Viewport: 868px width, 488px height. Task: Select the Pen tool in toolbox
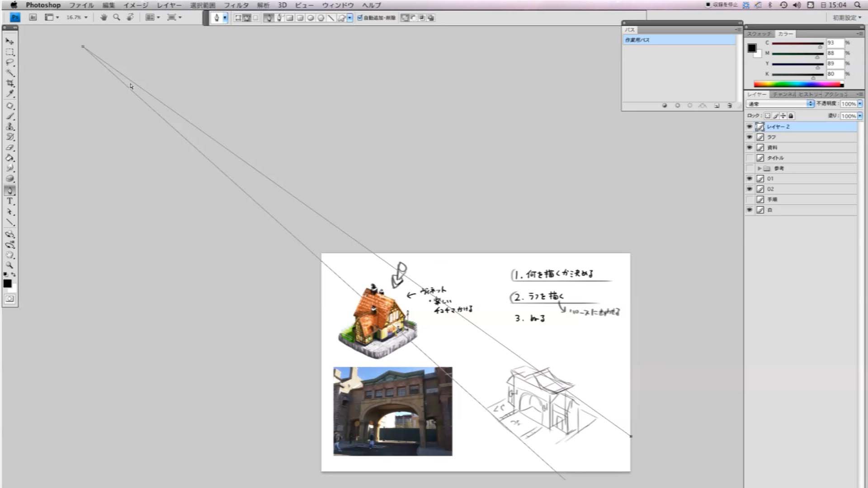click(x=9, y=191)
